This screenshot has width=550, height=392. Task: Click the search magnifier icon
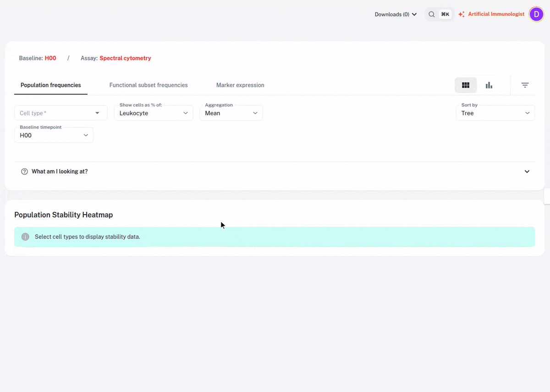point(431,14)
